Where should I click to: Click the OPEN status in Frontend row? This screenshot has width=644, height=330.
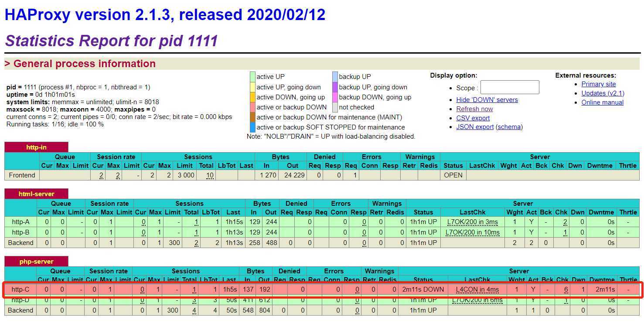(x=453, y=175)
